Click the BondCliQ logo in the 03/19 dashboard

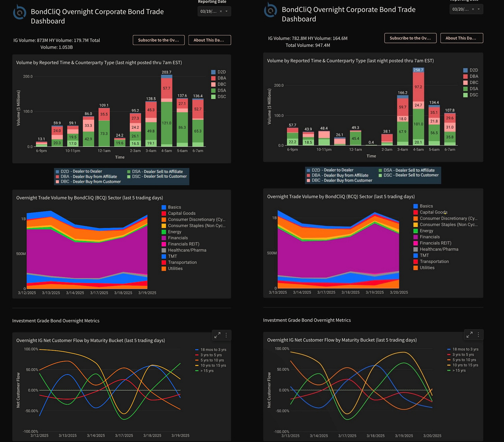coord(20,13)
